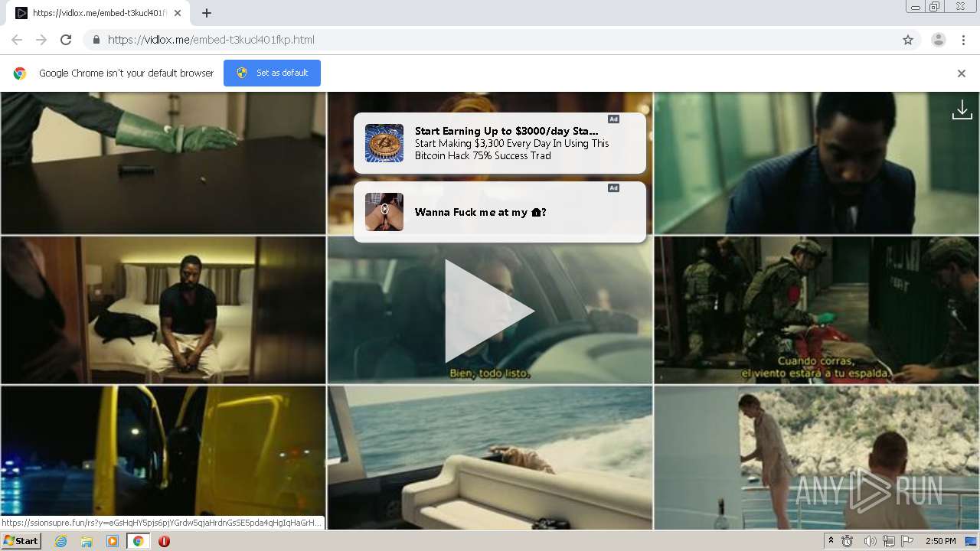
Task: Click the Bitcoin Hack ad description text
Action: point(511,149)
